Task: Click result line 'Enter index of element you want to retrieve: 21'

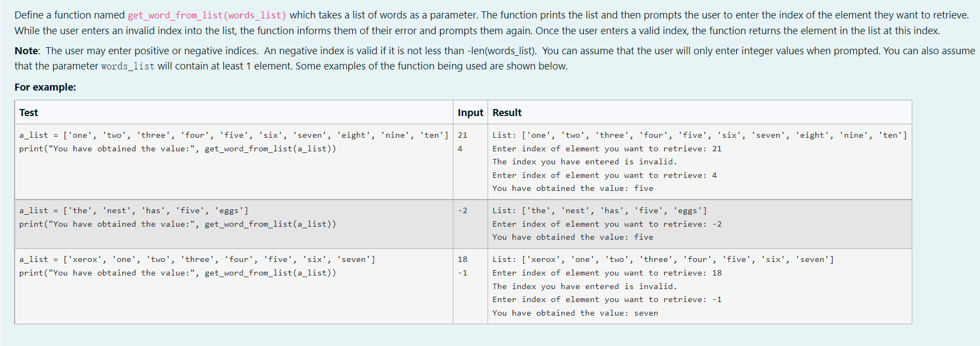Action: pyautogui.click(x=607, y=149)
